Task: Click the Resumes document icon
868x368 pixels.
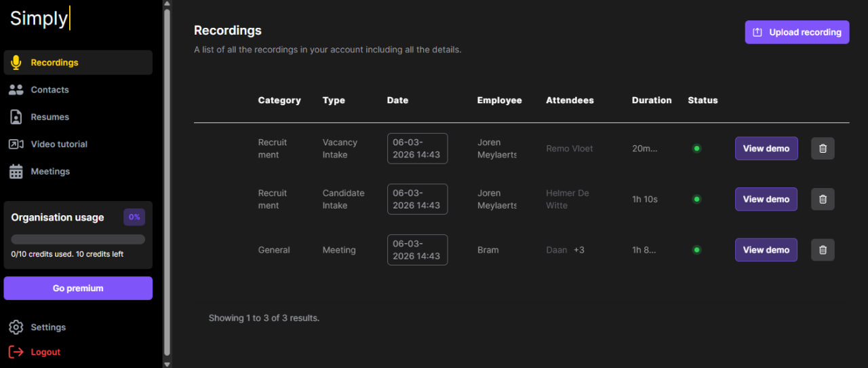Action: tap(16, 117)
